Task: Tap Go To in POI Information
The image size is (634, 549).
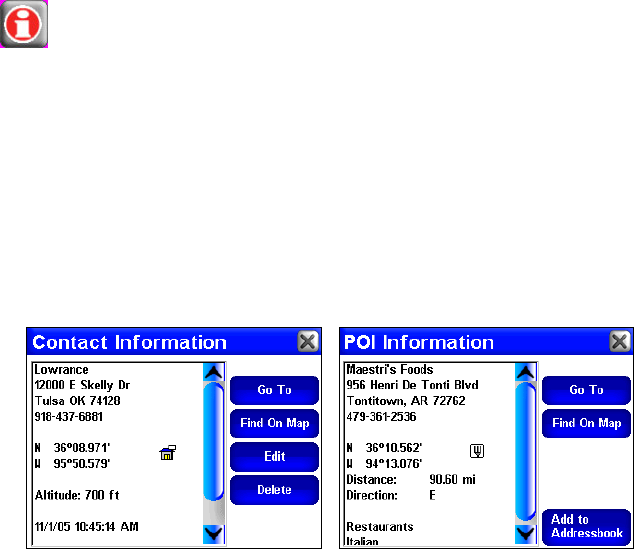Action: coord(586,390)
